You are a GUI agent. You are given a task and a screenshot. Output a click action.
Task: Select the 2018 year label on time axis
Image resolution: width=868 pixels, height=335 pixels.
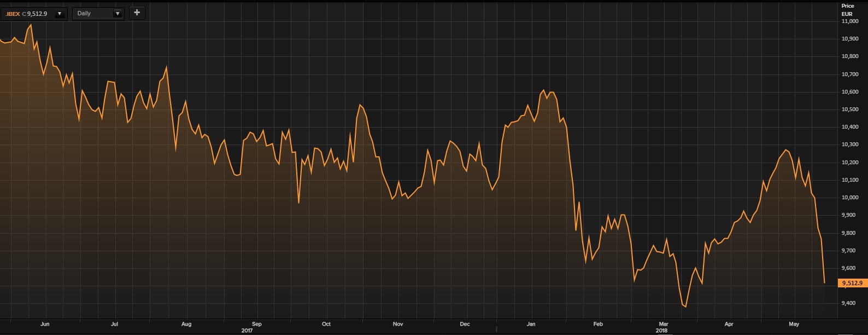pyautogui.click(x=661, y=331)
